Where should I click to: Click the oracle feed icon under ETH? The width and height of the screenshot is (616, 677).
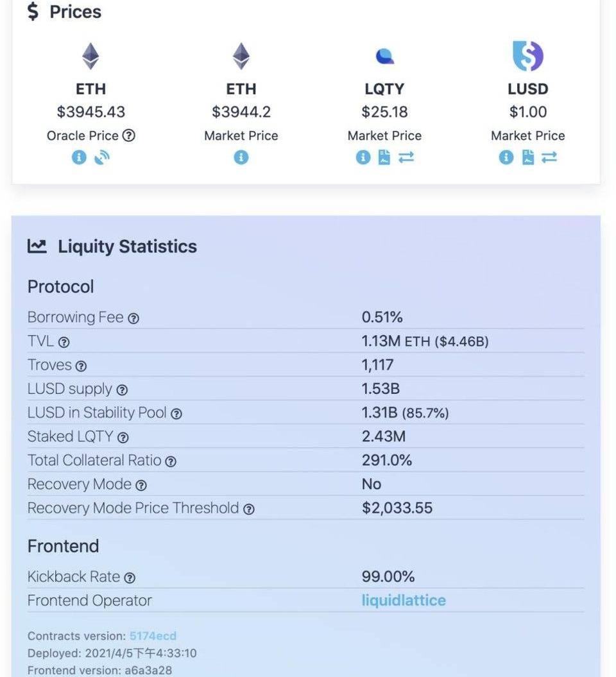102,157
